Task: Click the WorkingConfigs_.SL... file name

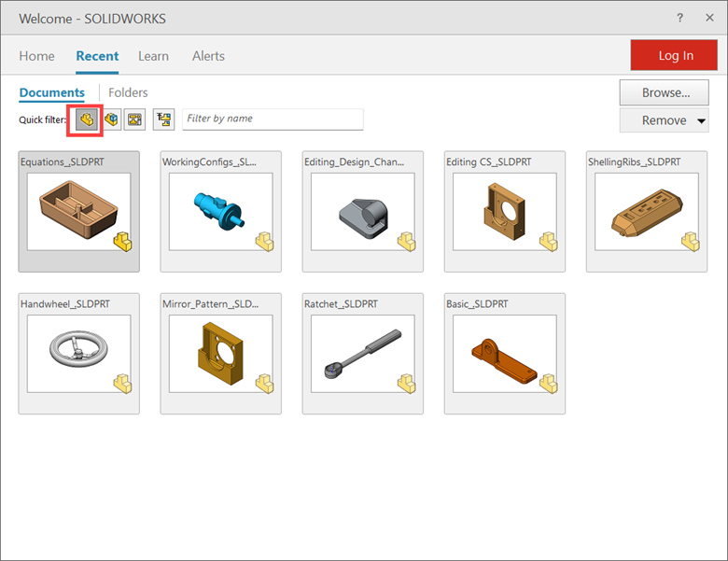Action: pyautogui.click(x=209, y=162)
